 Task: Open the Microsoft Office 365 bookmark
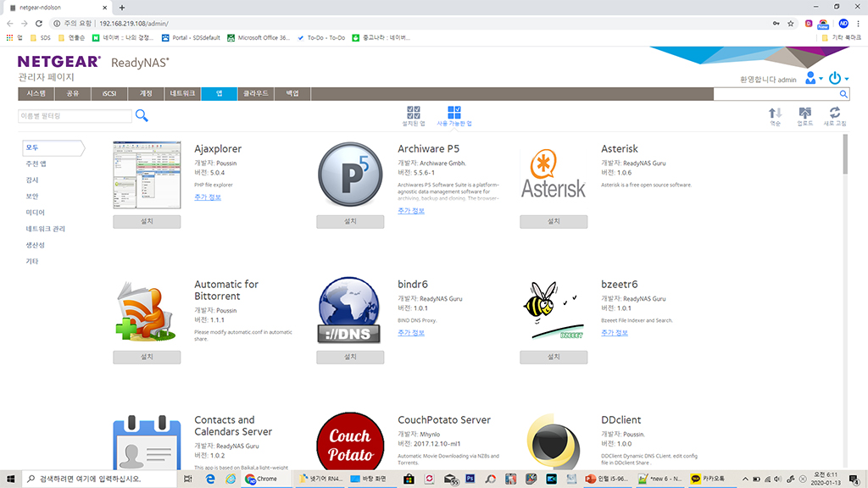[259, 37]
